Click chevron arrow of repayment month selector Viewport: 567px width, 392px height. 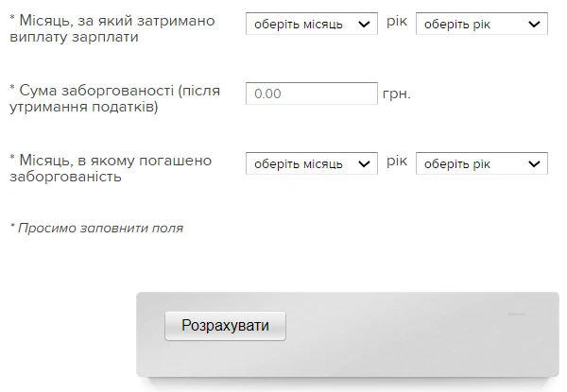[365, 164]
